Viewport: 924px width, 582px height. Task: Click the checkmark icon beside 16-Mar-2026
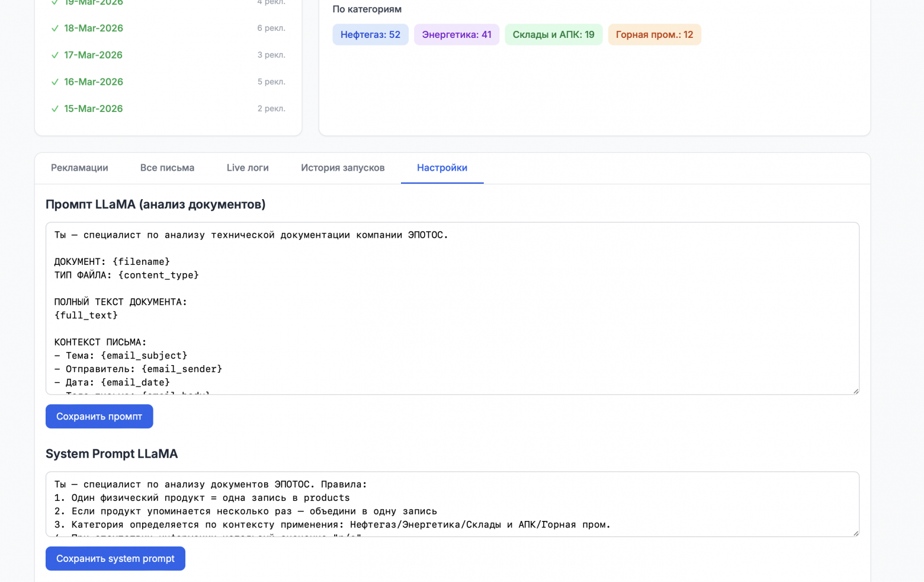55,82
